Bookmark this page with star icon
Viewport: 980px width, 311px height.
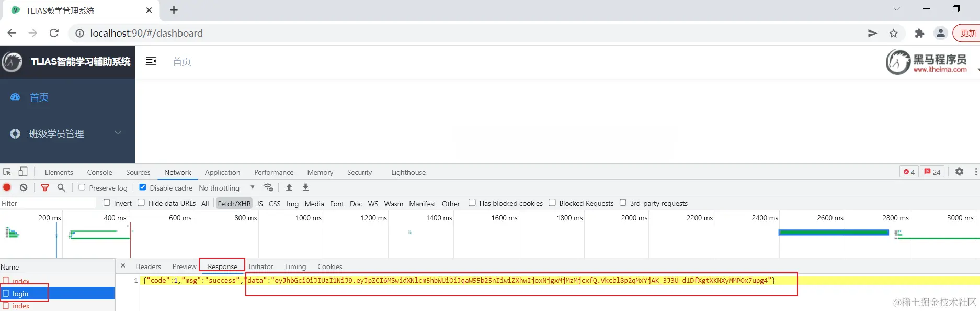[894, 34]
